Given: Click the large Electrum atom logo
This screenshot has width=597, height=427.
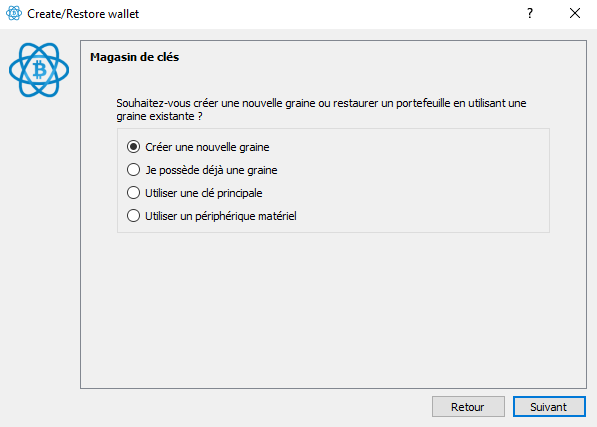Looking at the screenshot, I should coord(39,70).
